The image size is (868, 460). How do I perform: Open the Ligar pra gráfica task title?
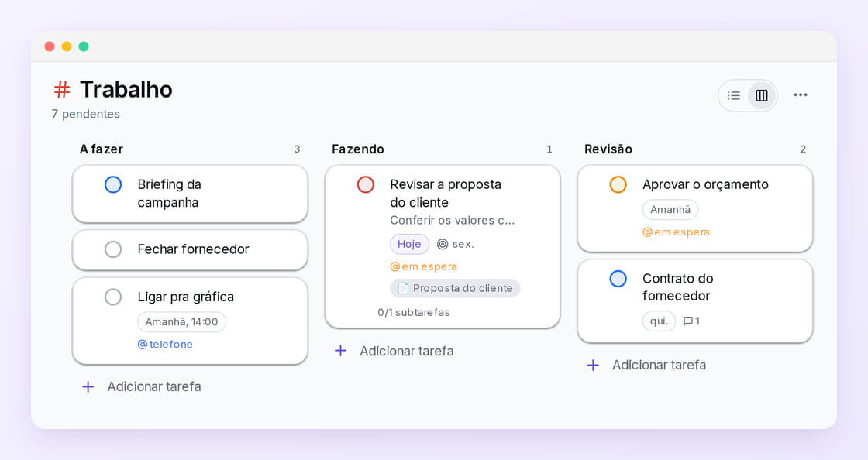click(185, 297)
